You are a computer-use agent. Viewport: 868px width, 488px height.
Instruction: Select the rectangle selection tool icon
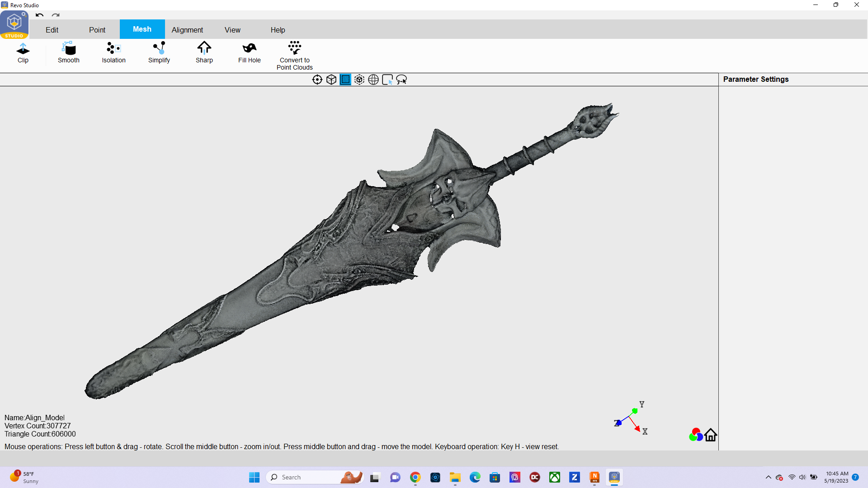tap(387, 80)
